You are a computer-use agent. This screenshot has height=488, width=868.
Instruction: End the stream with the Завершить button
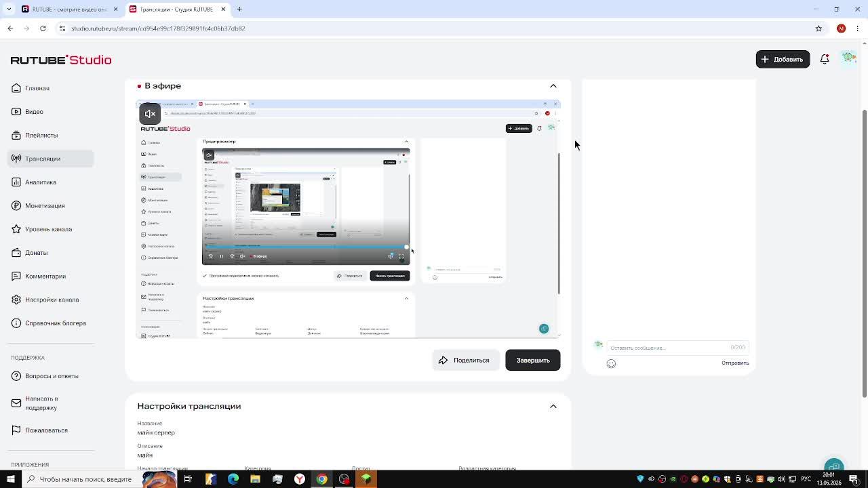(533, 361)
